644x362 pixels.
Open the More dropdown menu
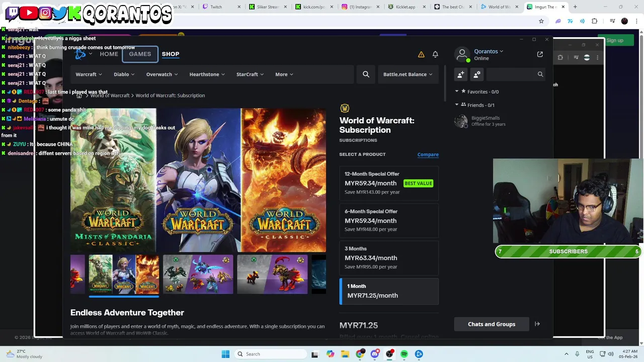[x=284, y=74]
